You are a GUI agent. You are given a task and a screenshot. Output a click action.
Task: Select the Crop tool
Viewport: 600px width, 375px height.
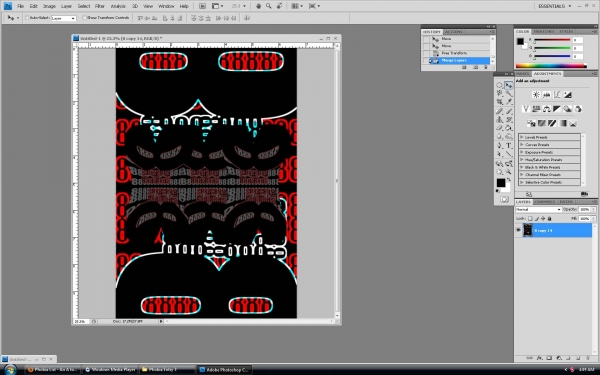(x=500, y=102)
